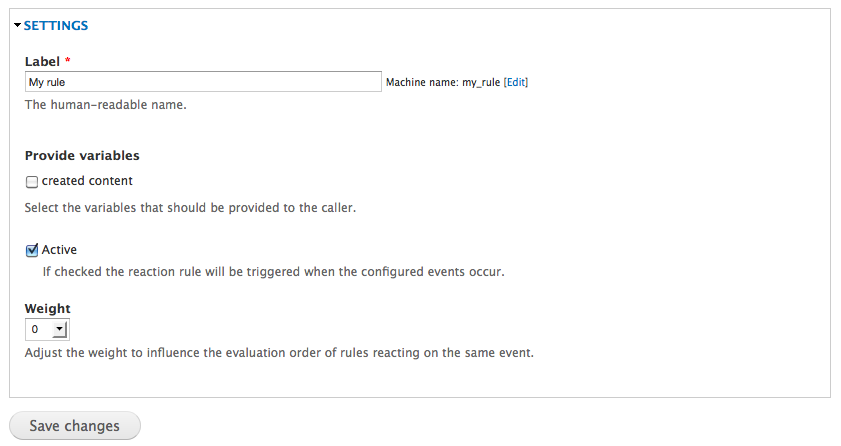Click the "created content" label text

87,181
